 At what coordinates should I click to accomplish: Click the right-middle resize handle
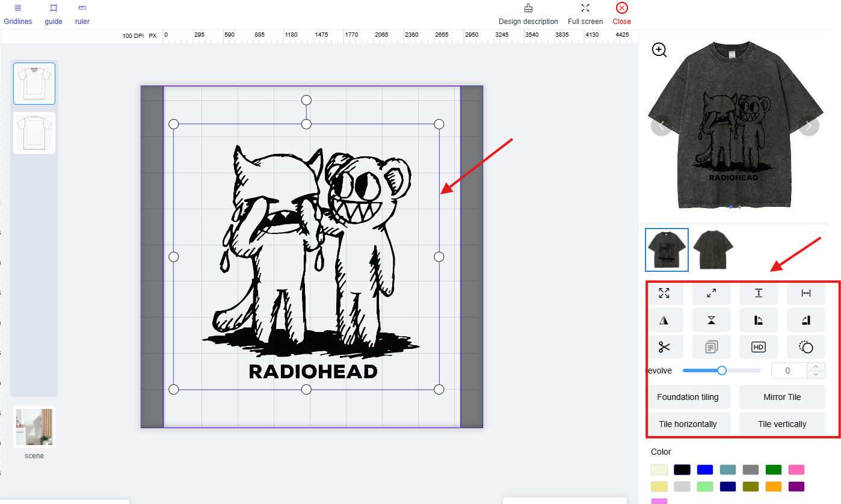point(439,257)
